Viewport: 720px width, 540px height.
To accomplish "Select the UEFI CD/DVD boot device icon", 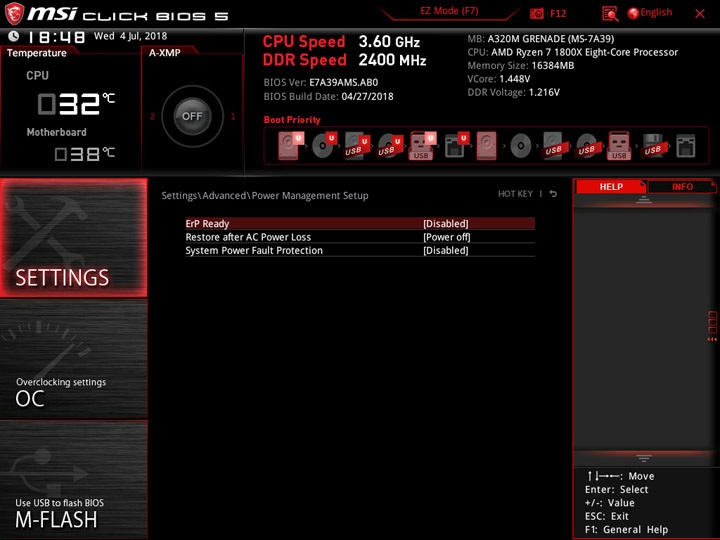I will [x=324, y=146].
